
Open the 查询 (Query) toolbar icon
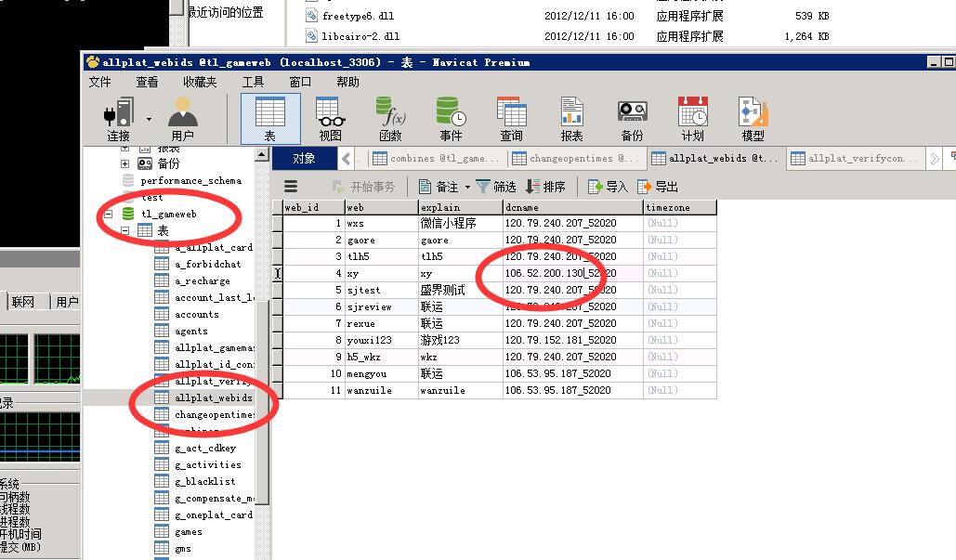click(511, 119)
